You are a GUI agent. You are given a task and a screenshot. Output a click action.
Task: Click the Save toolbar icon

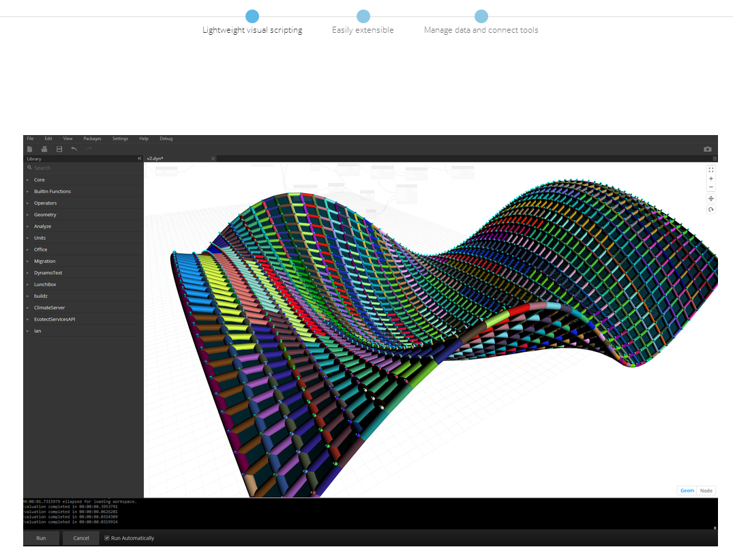pyautogui.click(x=59, y=149)
